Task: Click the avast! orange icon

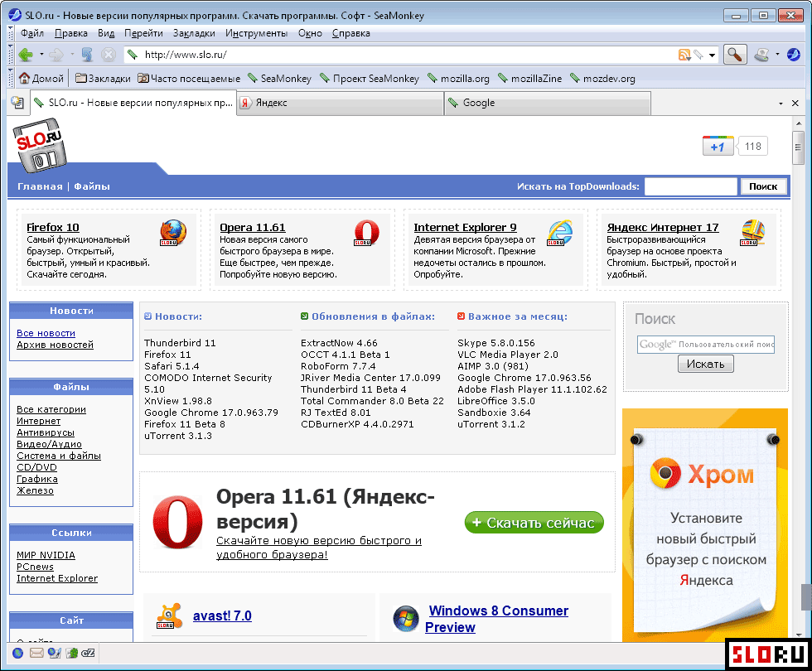Action: point(169,615)
